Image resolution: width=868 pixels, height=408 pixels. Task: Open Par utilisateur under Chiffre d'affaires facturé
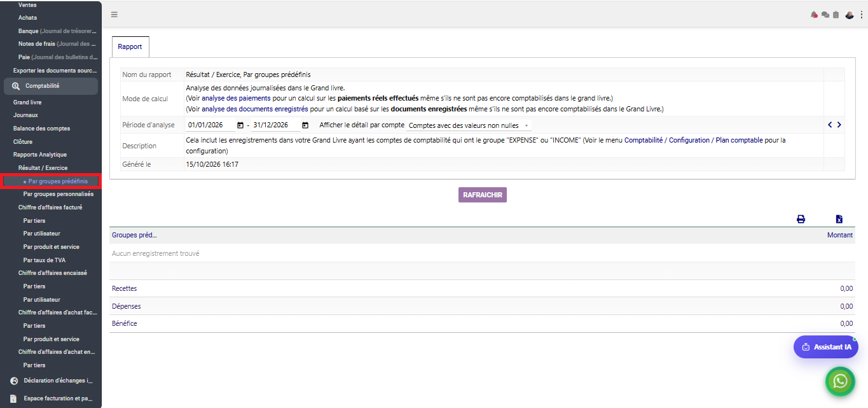click(x=42, y=234)
